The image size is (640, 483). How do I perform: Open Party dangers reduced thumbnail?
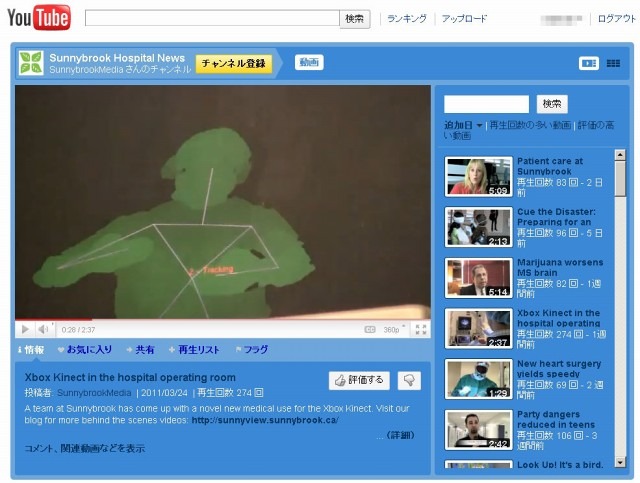(478, 430)
